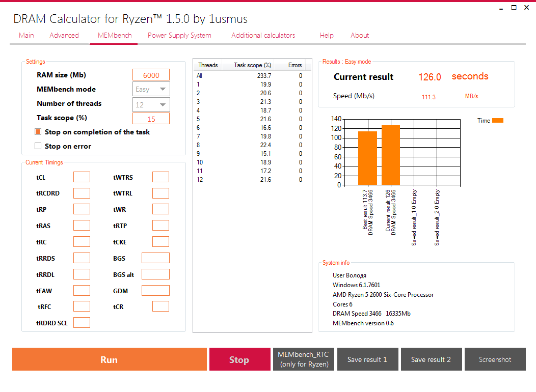
Task: Open the About tab
Action: click(360, 35)
